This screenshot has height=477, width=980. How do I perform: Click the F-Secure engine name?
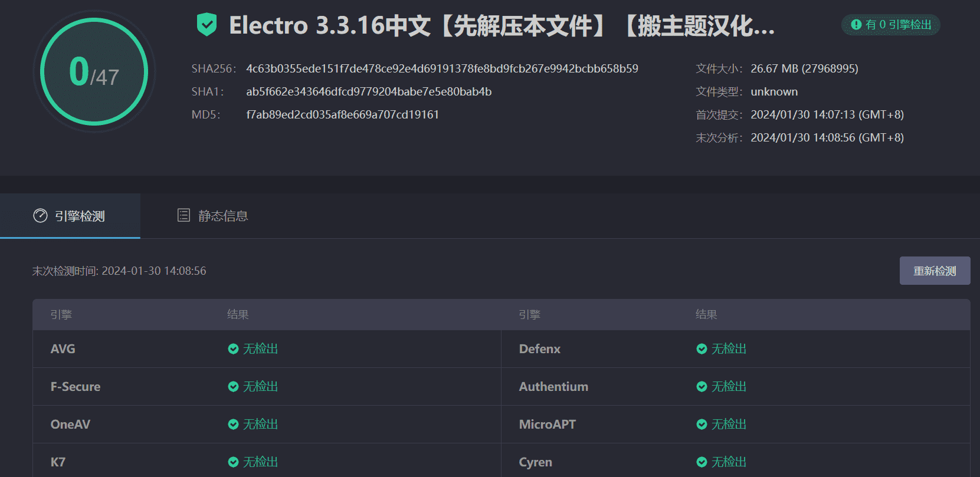coord(76,387)
